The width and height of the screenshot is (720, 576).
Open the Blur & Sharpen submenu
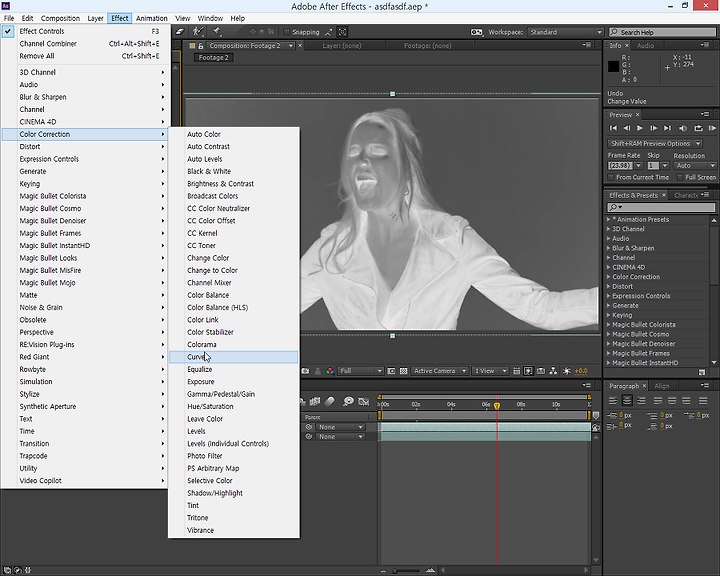[87, 97]
